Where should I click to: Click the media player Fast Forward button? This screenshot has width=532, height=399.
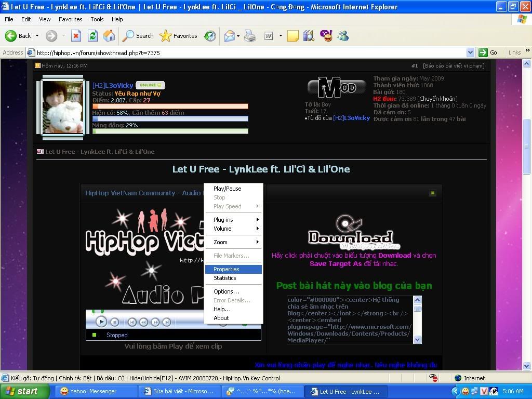coord(155,322)
